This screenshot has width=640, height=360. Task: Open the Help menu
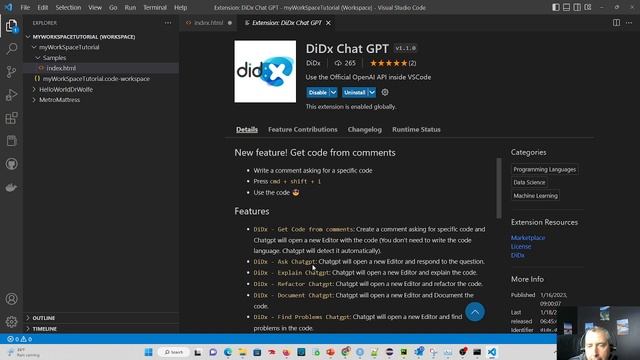(x=180, y=7)
